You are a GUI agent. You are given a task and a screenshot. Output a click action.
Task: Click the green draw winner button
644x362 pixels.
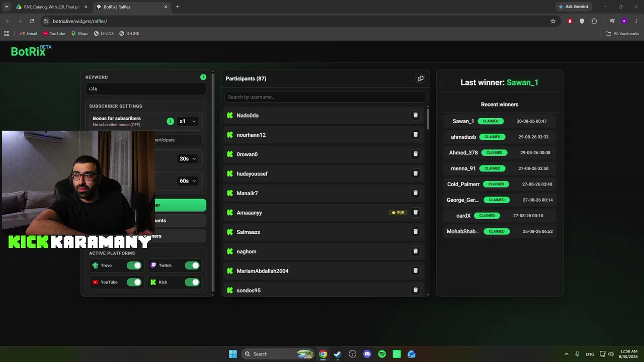[x=180, y=205]
